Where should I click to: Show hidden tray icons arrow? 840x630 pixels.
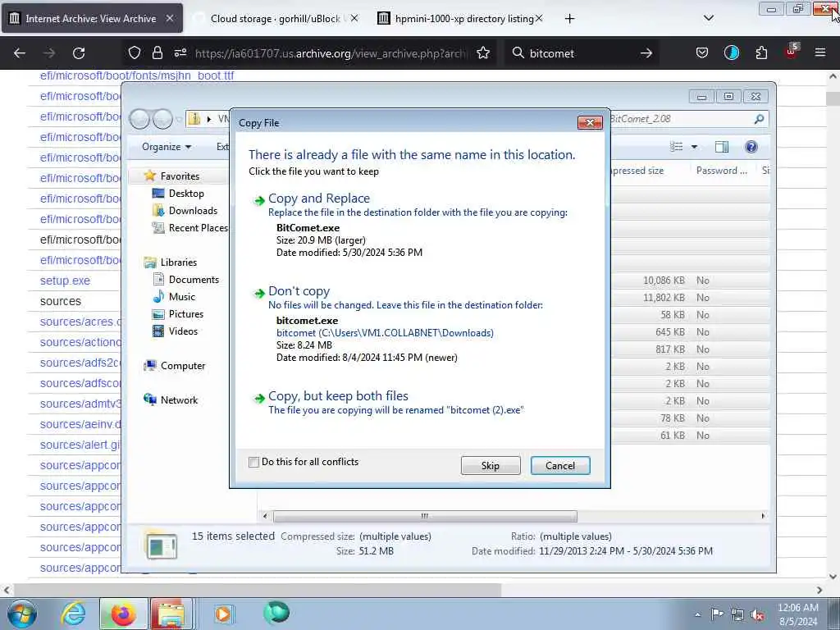pos(697,614)
